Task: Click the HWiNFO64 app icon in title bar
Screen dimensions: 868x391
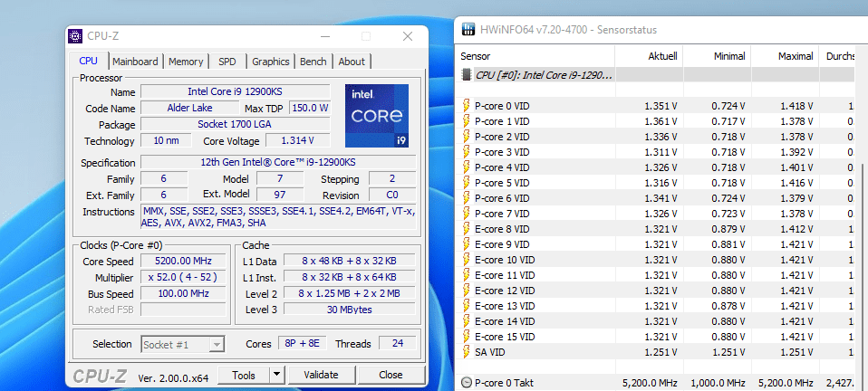Action: [x=468, y=29]
